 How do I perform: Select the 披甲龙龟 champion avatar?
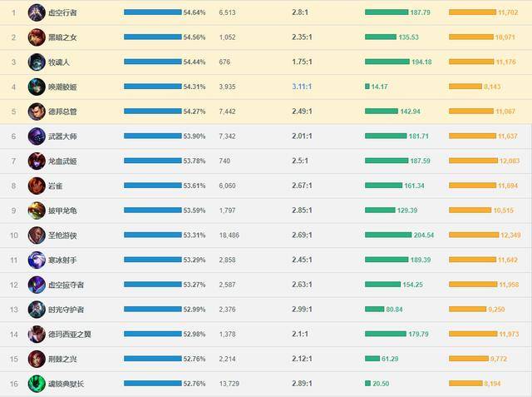(x=37, y=210)
